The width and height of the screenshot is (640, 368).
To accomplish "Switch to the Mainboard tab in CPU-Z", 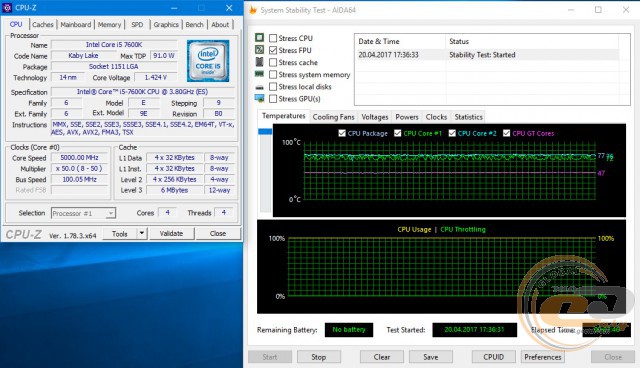I will point(76,24).
